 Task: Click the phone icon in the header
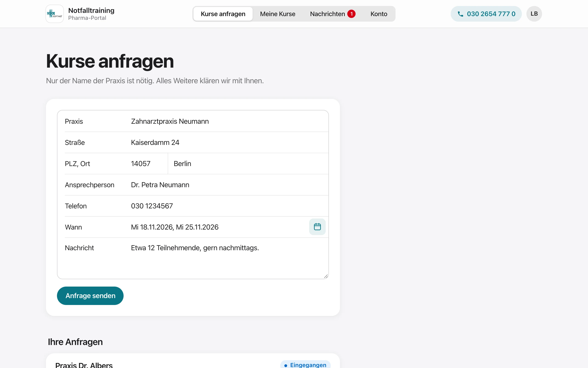460,14
